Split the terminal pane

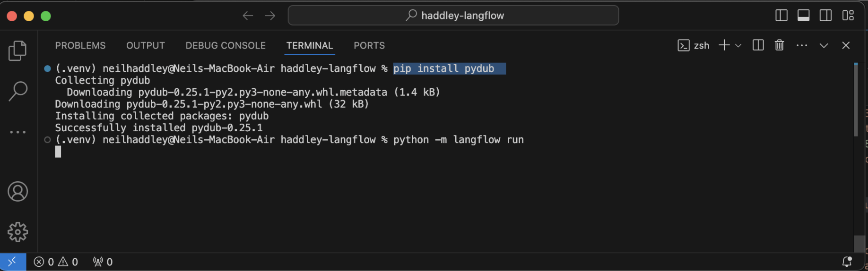(x=758, y=45)
